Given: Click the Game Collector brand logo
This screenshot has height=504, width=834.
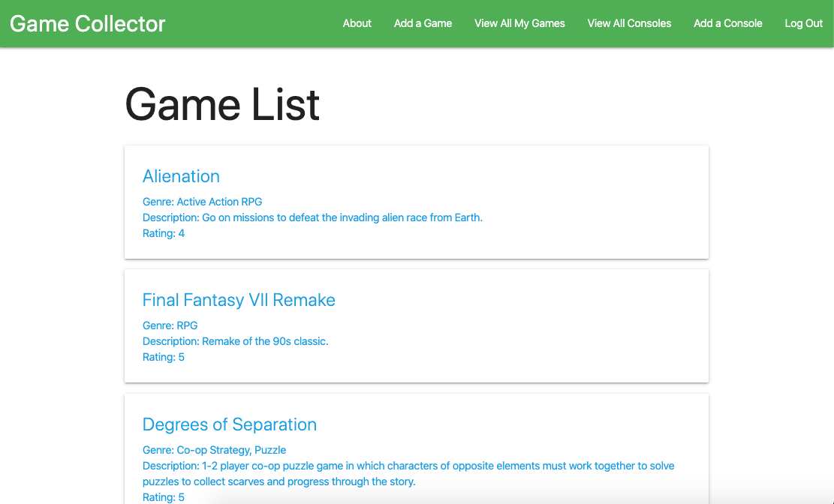Looking at the screenshot, I should coord(87,23).
